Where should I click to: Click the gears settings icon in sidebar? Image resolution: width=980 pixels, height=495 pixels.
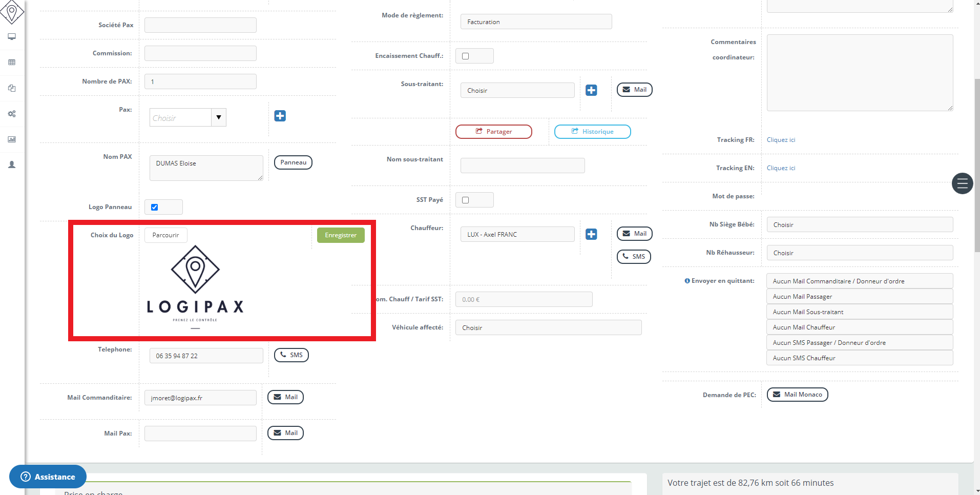[x=12, y=114]
